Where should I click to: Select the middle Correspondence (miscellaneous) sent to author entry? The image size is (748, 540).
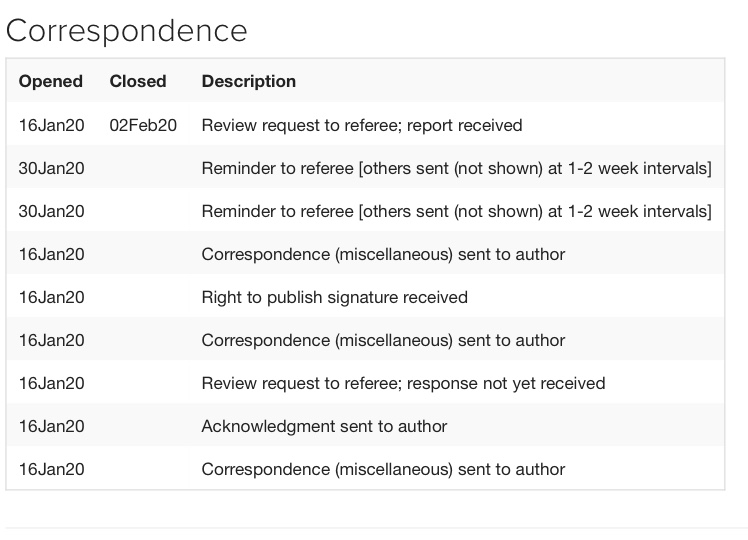383,340
